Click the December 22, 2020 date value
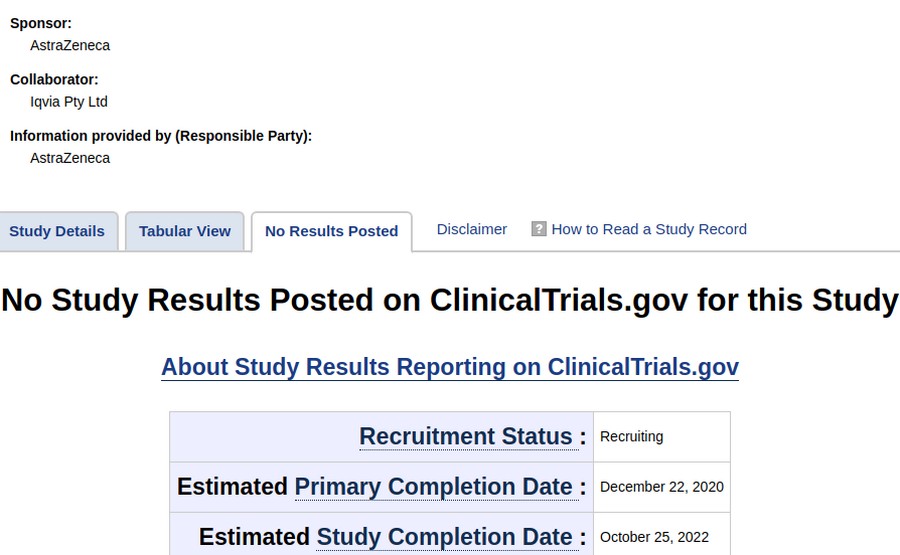Viewport: 900px width, 555px height. (x=662, y=487)
